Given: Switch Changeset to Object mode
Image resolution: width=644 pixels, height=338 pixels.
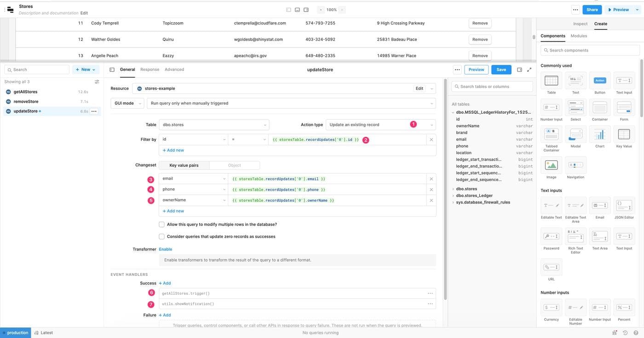Looking at the screenshot, I should pyautogui.click(x=234, y=165).
